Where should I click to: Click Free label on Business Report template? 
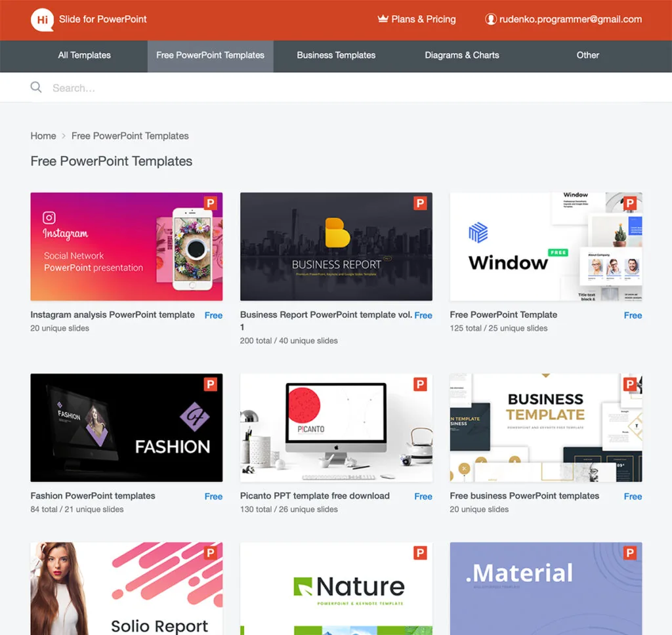click(423, 316)
